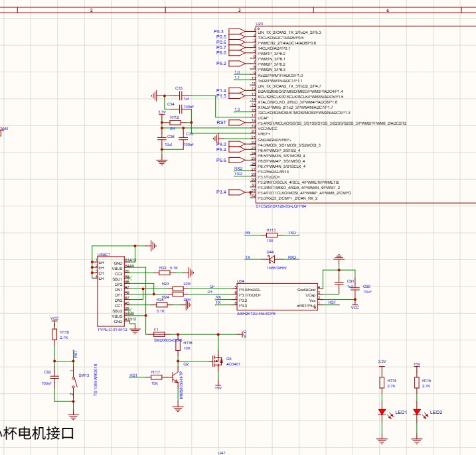
Task: Click capacitor C36 10uf
Action: tap(162, 139)
